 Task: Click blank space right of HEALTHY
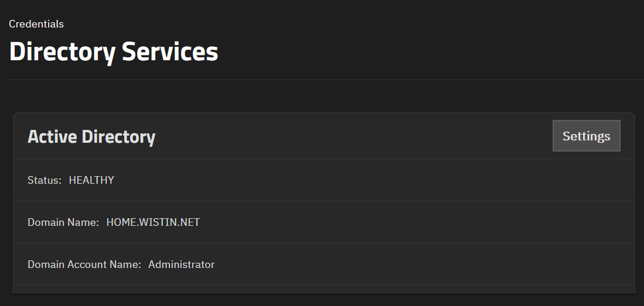pyautogui.click(x=370, y=180)
